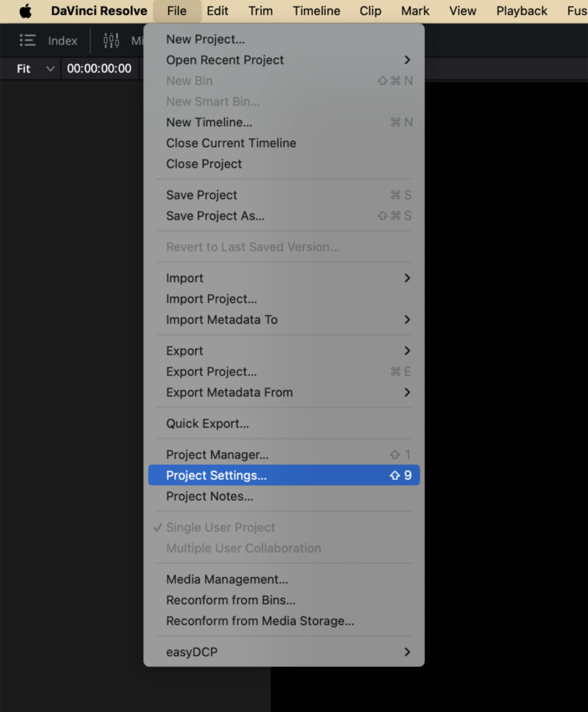The height and width of the screenshot is (712, 588).
Task: Click the Index panel label
Action: coord(63,41)
